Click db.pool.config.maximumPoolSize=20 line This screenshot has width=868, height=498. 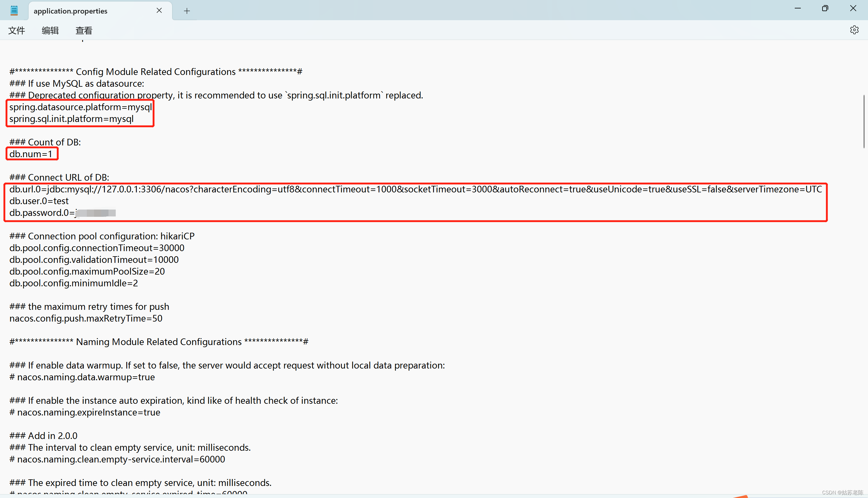point(87,272)
